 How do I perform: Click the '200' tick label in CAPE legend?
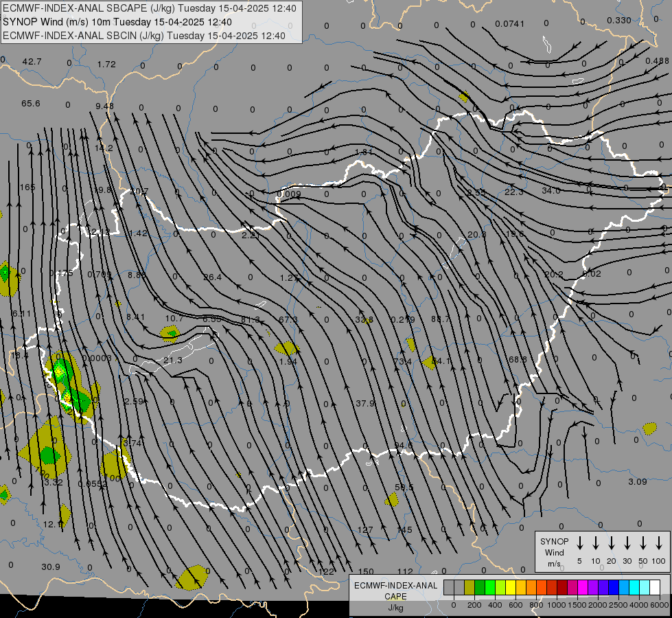(x=474, y=605)
